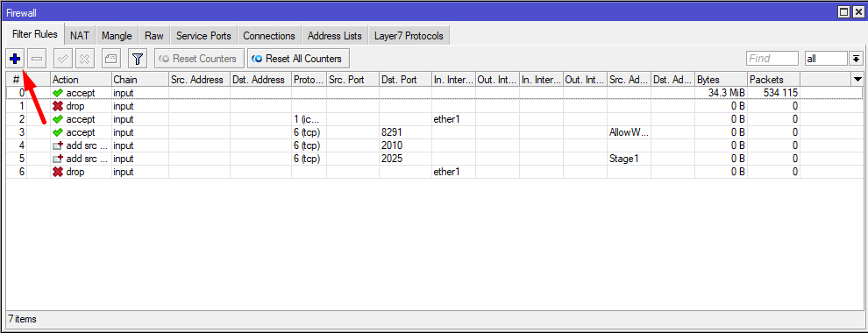The width and height of the screenshot is (868, 333).
Task: Click ether1 interface in rule 6
Action: (453, 172)
